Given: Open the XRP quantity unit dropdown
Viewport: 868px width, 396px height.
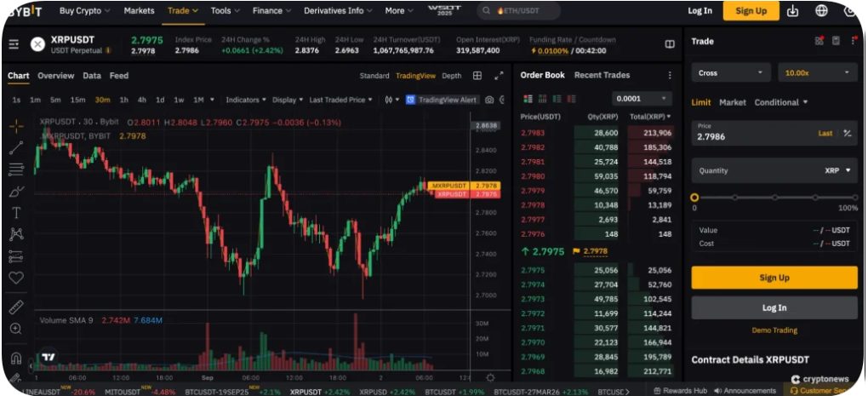Looking at the screenshot, I should click(837, 170).
